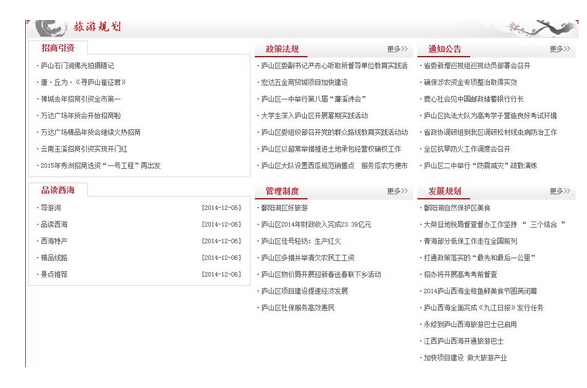Open article 永修到庐山西海旅游巴士已启用

470,325
